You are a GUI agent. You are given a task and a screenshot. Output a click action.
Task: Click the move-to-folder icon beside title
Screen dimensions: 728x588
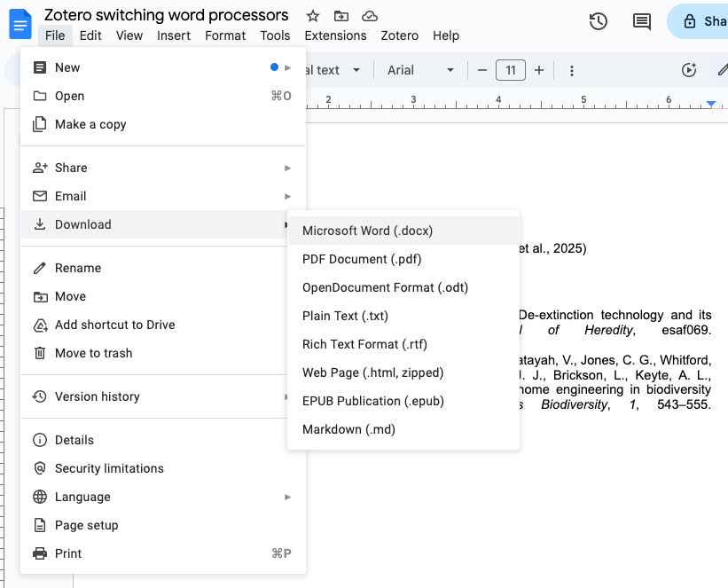coord(341,16)
